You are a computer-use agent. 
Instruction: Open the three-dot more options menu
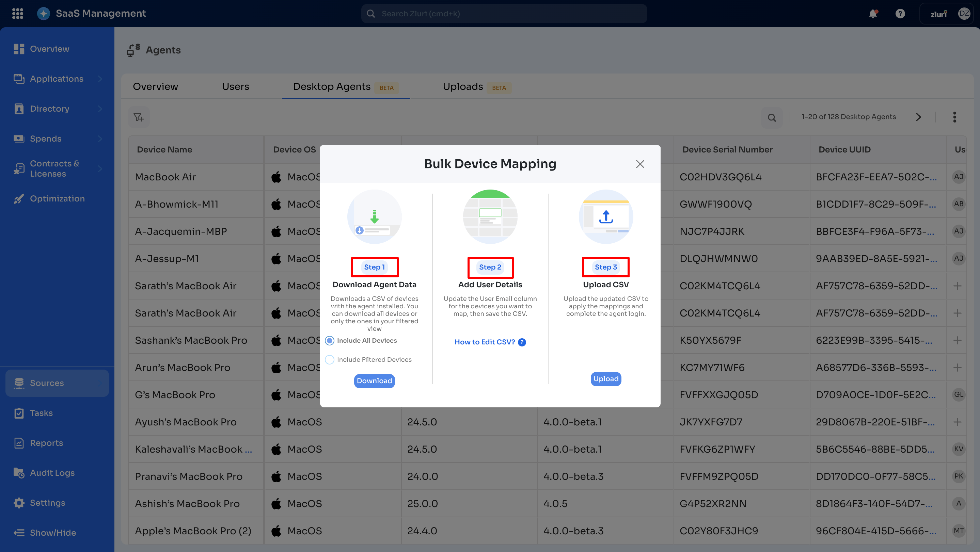tap(954, 117)
